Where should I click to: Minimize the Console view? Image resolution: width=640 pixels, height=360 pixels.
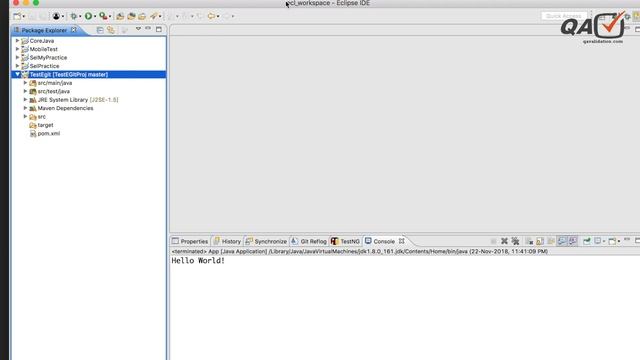point(627,240)
